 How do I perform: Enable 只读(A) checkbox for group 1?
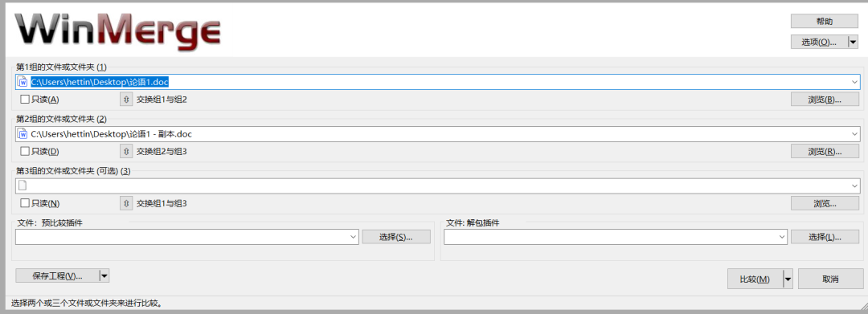point(24,100)
